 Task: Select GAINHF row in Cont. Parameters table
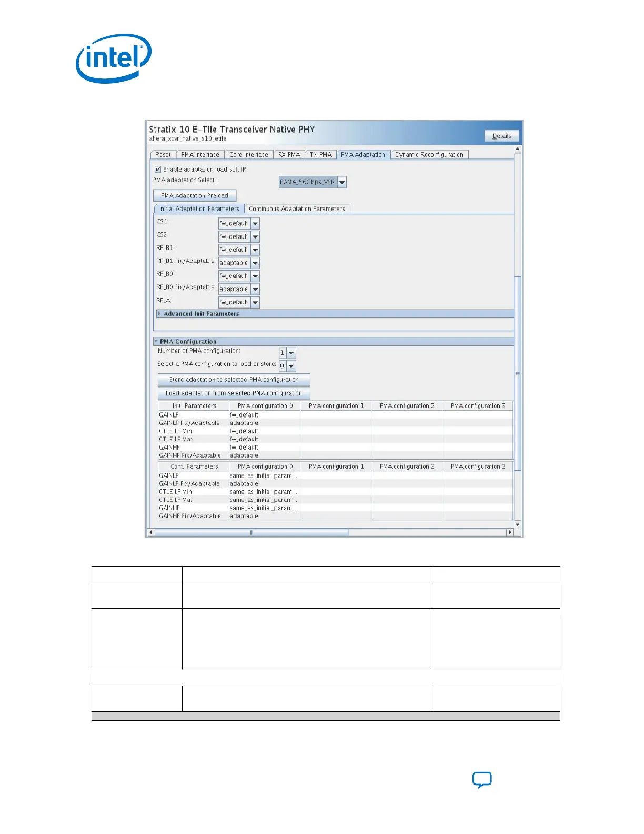335,508
